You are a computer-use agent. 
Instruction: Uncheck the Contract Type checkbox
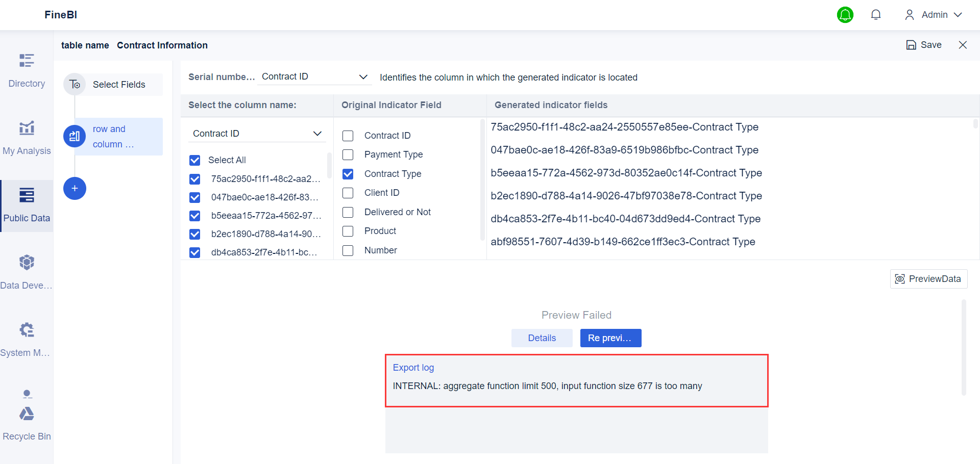[348, 174]
